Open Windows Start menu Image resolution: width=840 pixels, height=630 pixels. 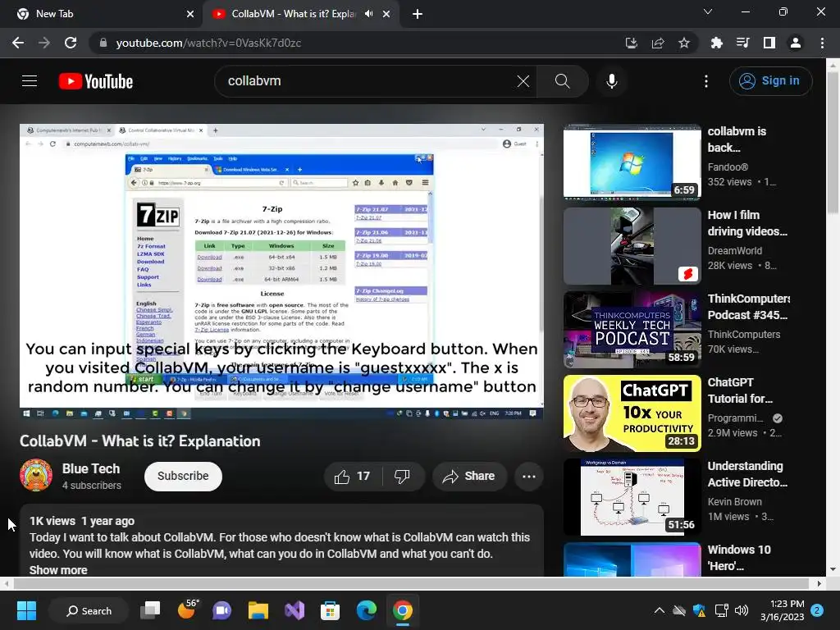26,610
